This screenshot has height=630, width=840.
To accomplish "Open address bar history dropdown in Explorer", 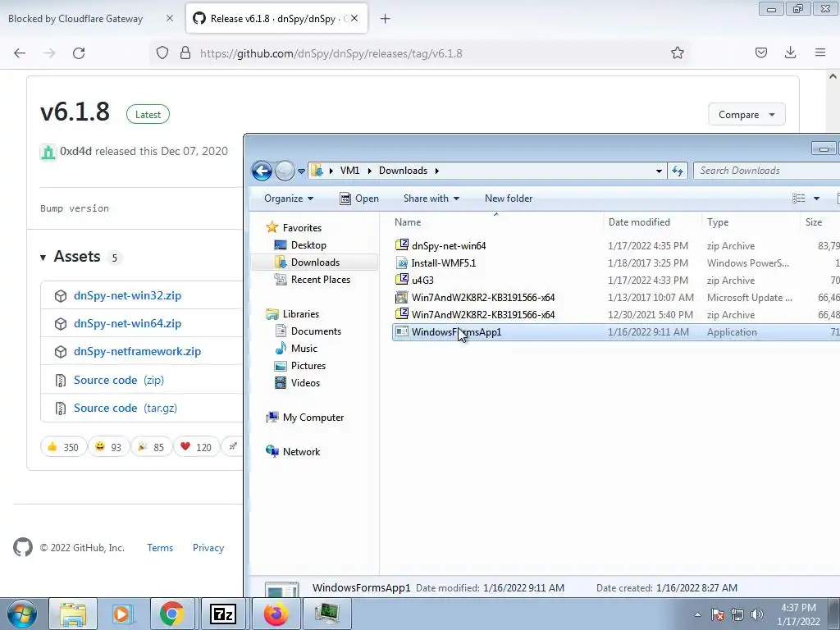I will pyautogui.click(x=659, y=171).
